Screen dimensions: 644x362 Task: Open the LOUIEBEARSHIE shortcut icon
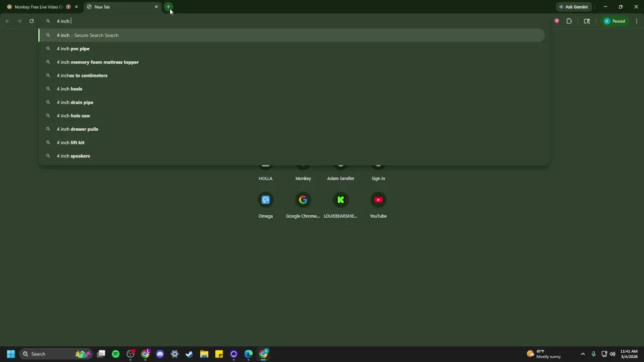tap(341, 200)
